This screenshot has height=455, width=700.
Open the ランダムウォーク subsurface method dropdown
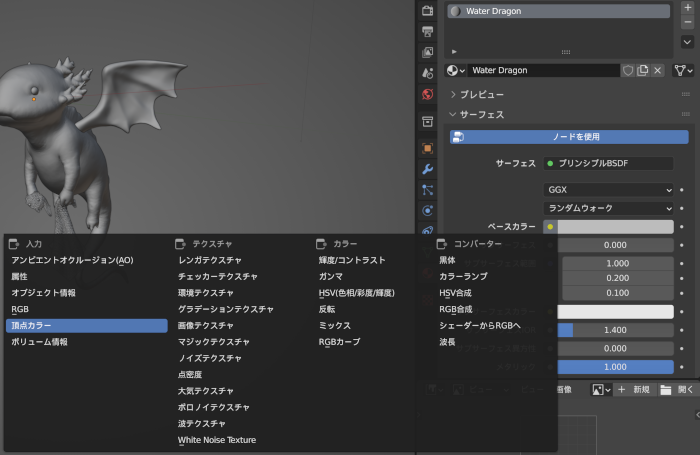609,208
